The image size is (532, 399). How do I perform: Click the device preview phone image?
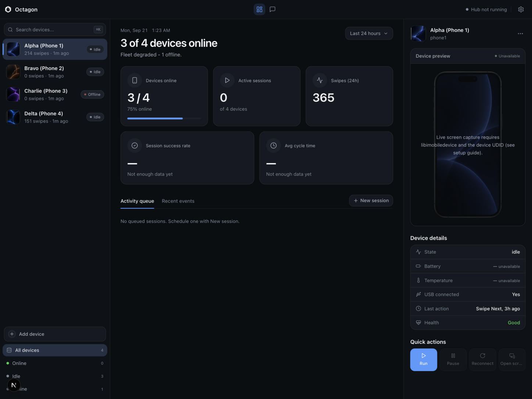[467, 144]
